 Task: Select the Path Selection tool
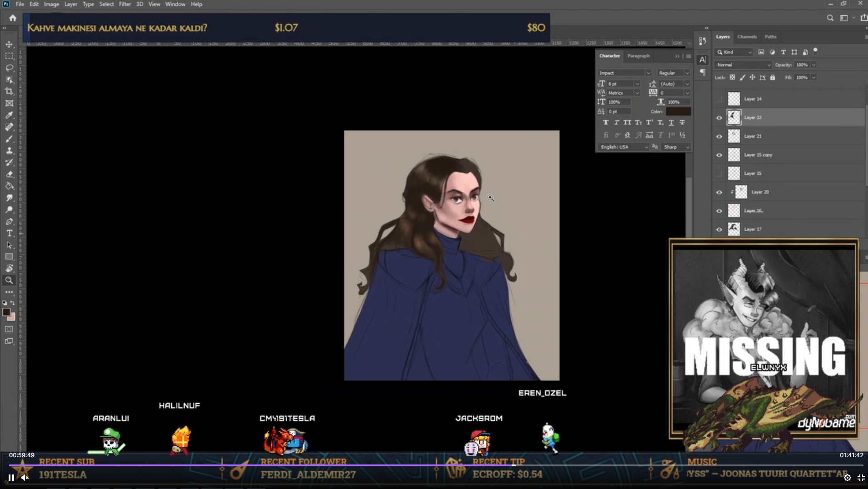click(x=9, y=245)
